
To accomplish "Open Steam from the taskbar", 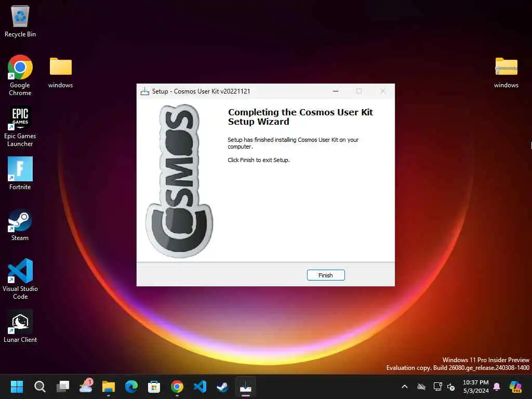I will [222, 387].
